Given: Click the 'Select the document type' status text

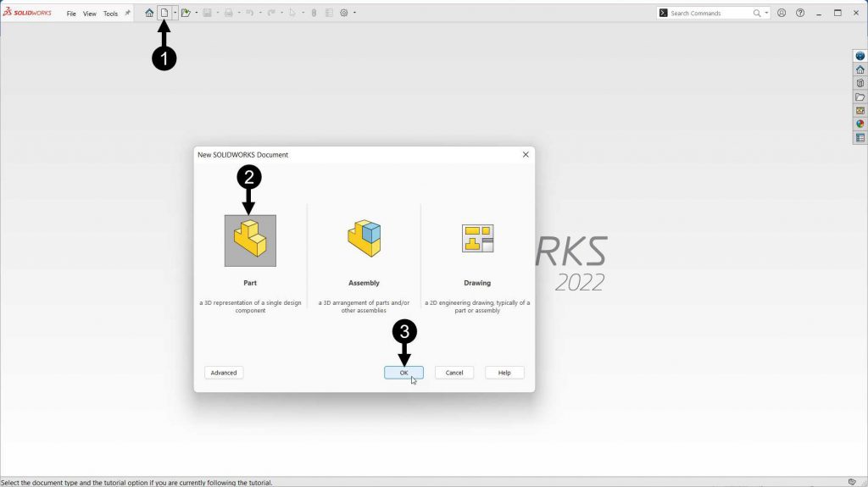Looking at the screenshot, I should coord(137,483).
